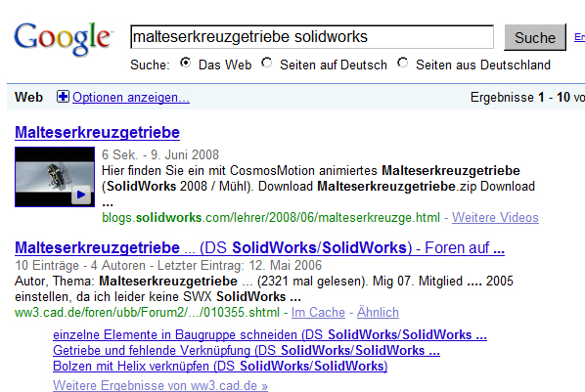Click the Suche search button
The height and width of the screenshot is (392, 585).
[x=535, y=37]
